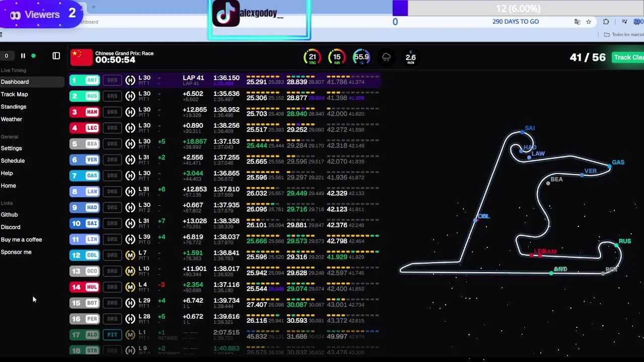The height and width of the screenshot is (362, 644).
Task: Open the Buy me a coffee link
Action: tap(21, 240)
